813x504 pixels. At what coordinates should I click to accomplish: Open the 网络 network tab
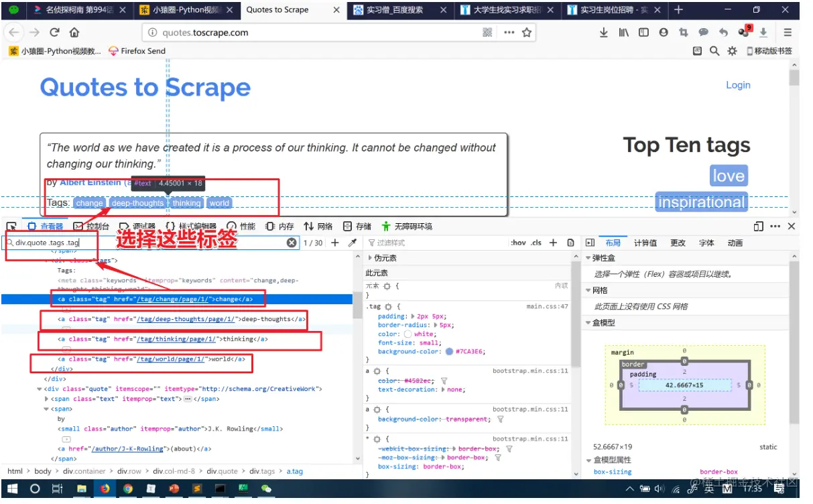318,227
